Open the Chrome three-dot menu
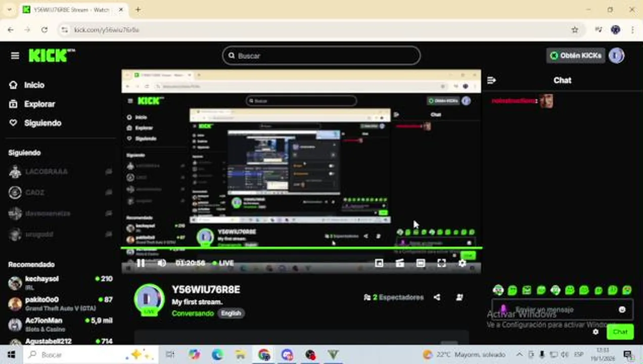 (632, 30)
